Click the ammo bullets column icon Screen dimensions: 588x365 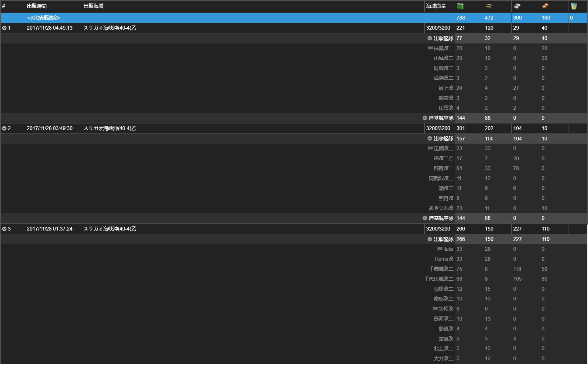point(488,6)
